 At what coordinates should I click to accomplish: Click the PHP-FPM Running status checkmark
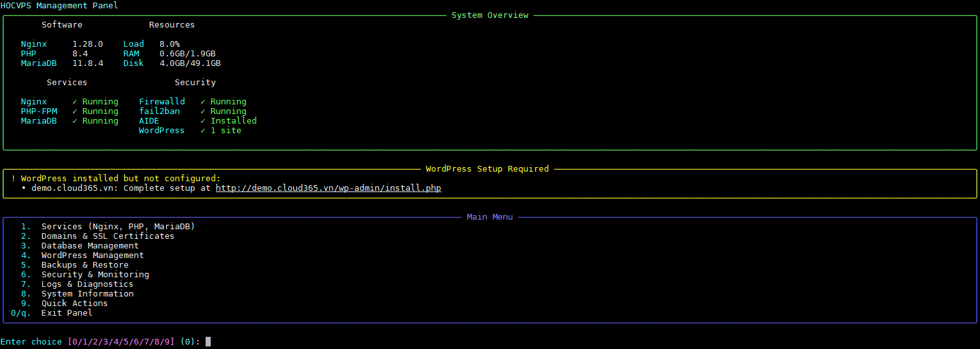pyautogui.click(x=75, y=111)
